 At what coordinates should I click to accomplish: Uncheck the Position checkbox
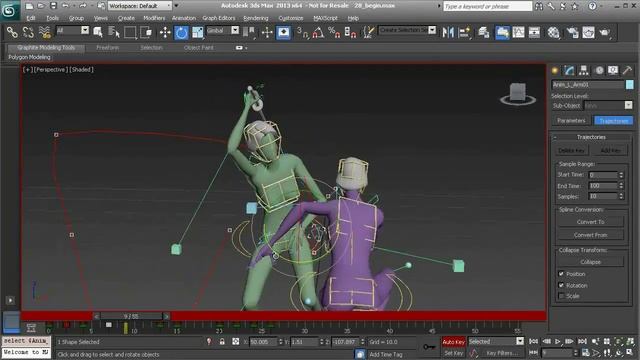point(561,274)
